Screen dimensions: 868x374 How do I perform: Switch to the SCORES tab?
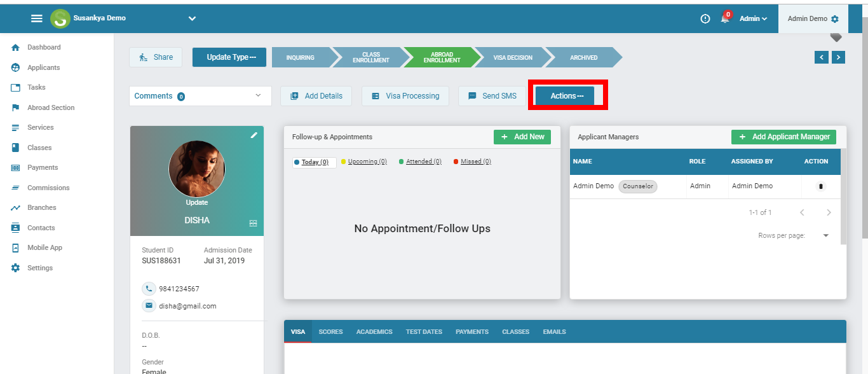coord(330,331)
